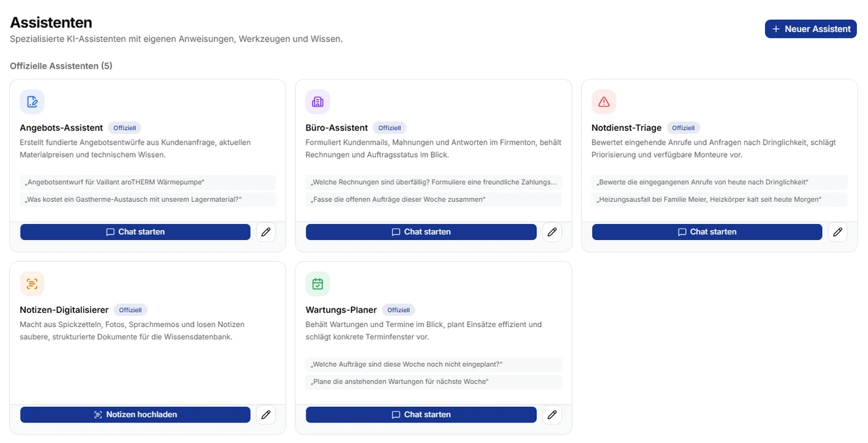Viewport: 868px width, 443px height.
Task: Start chat with Wartungs-Planer
Action: (421, 414)
